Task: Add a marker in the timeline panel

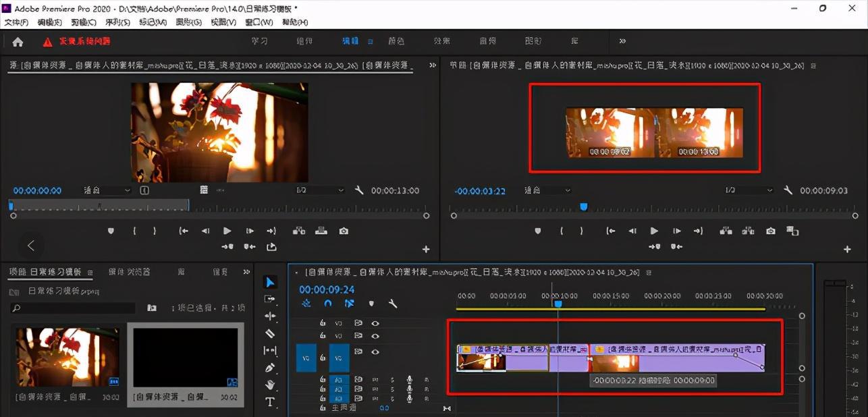Action: pos(371,304)
